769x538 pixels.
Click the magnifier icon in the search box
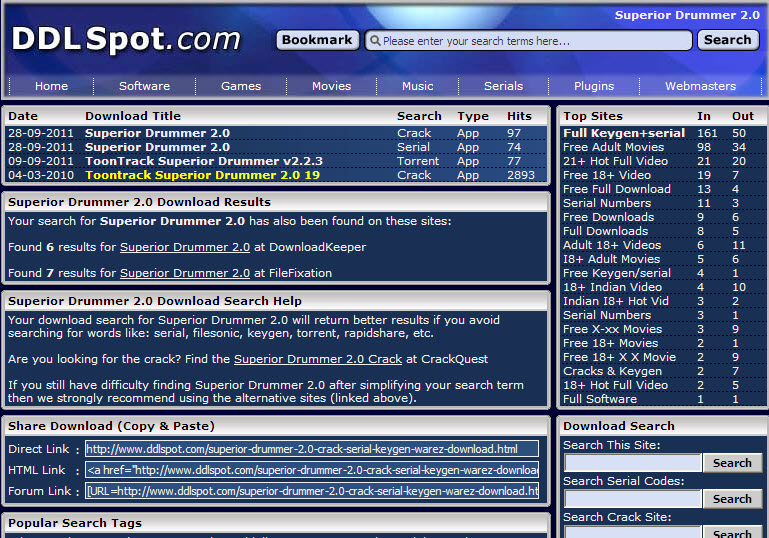pos(375,40)
